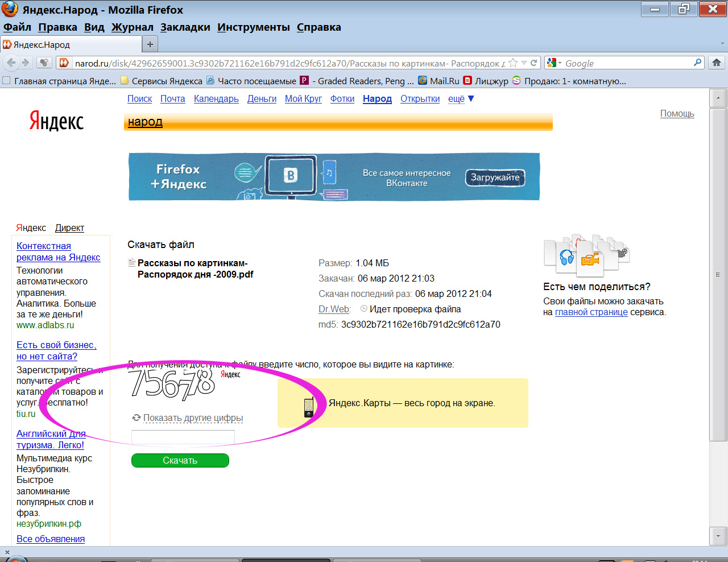Click the народ header link
This screenshot has width=728, height=562.
tap(145, 122)
